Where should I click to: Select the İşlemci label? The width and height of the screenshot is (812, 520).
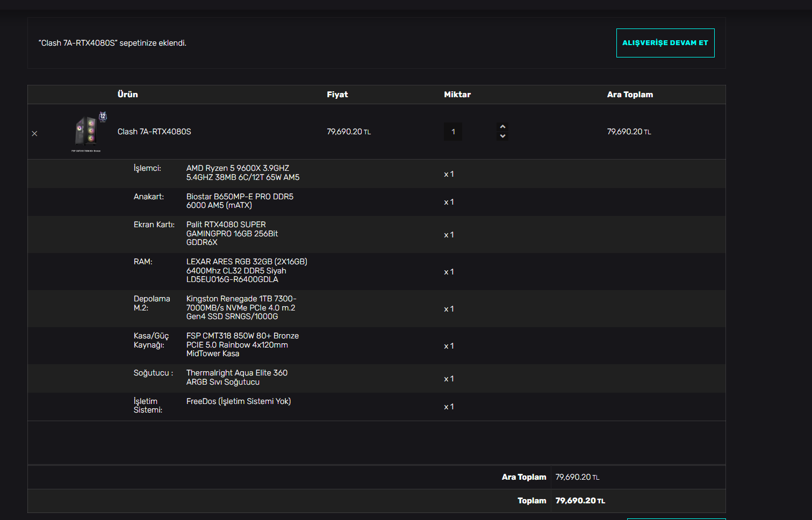[x=147, y=168]
